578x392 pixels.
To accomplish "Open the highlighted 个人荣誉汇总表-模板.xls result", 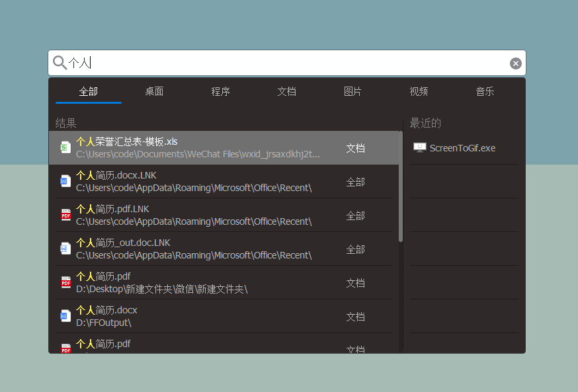I will (x=218, y=147).
